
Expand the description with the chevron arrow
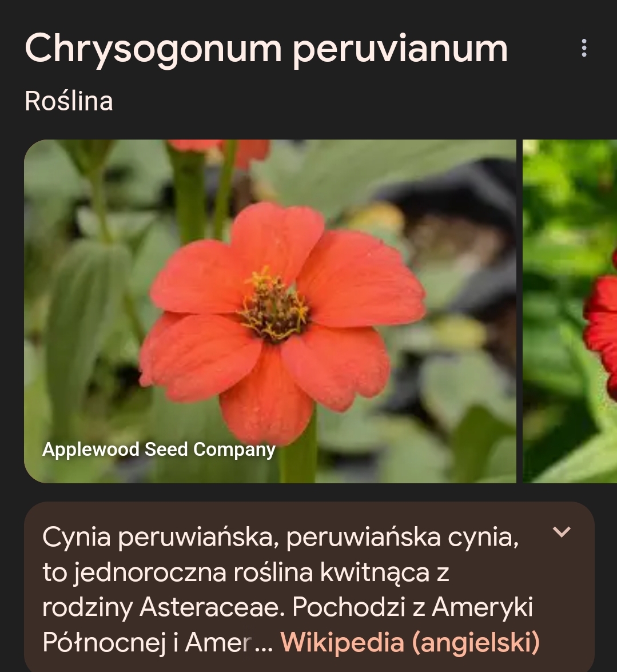(562, 532)
